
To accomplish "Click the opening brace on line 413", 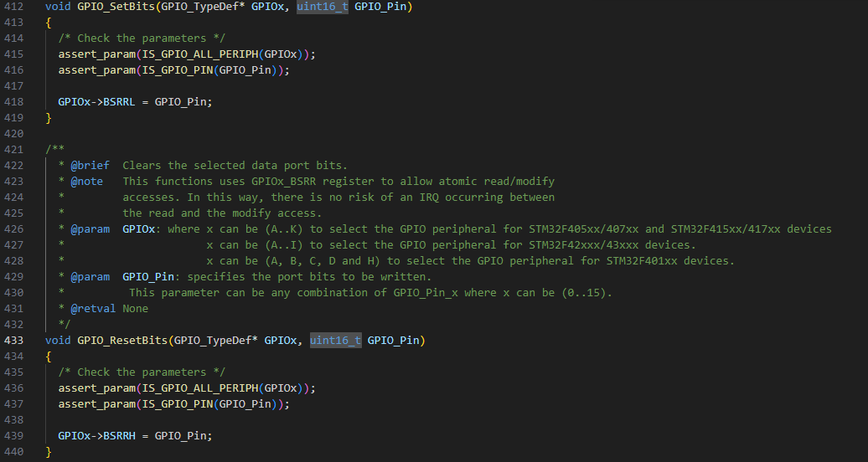I will click(x=48, y=23).
